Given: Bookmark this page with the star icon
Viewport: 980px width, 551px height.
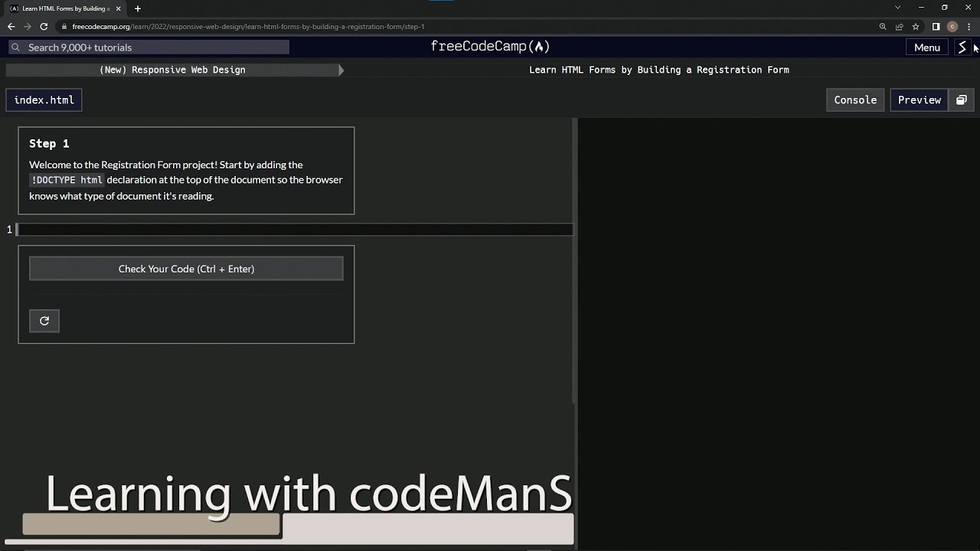Looking at the screenshot, I should 916,26.
